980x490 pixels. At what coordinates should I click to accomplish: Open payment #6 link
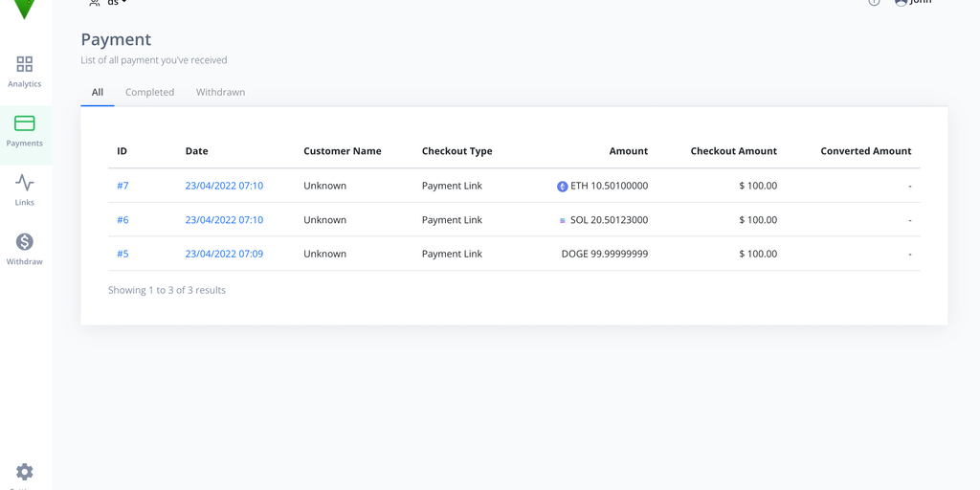[x=122, y=220]
